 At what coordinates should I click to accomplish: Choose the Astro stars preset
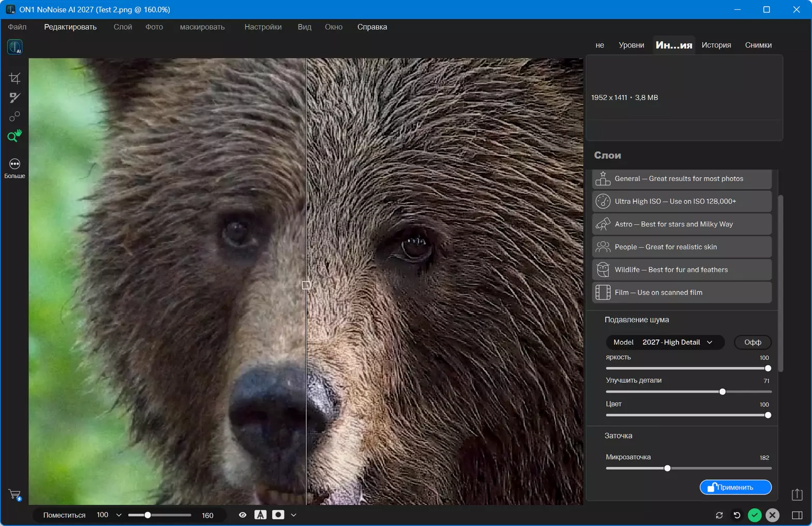click(681, 224)
